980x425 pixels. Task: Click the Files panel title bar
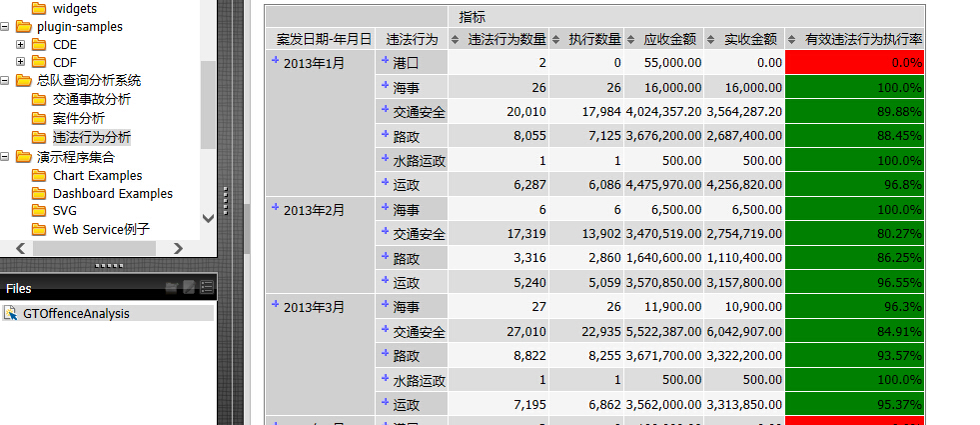click(x=108, y=288)
